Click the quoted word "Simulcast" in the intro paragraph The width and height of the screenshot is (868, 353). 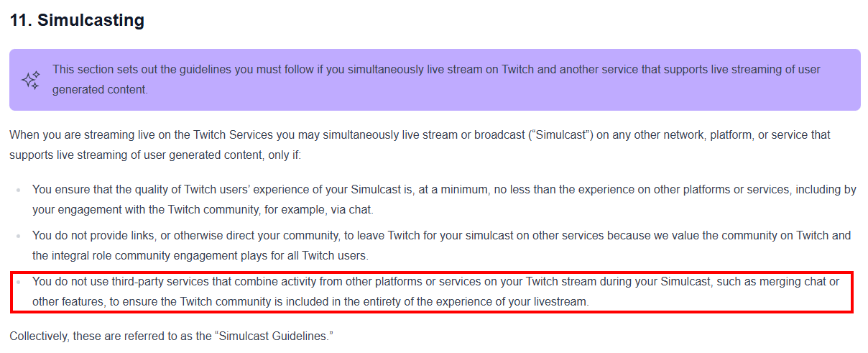[x=561, y=135]
